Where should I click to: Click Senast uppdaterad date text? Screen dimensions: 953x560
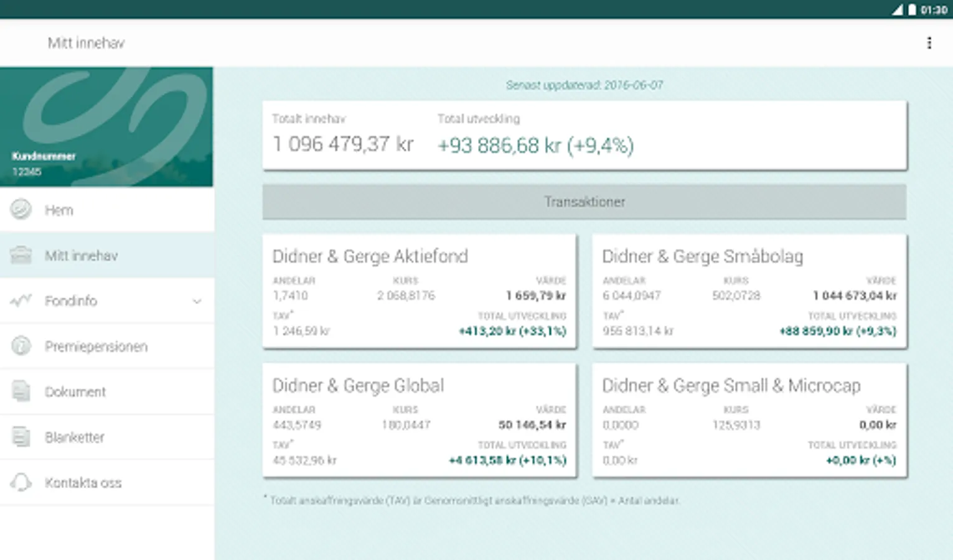(x=584, y=85)
